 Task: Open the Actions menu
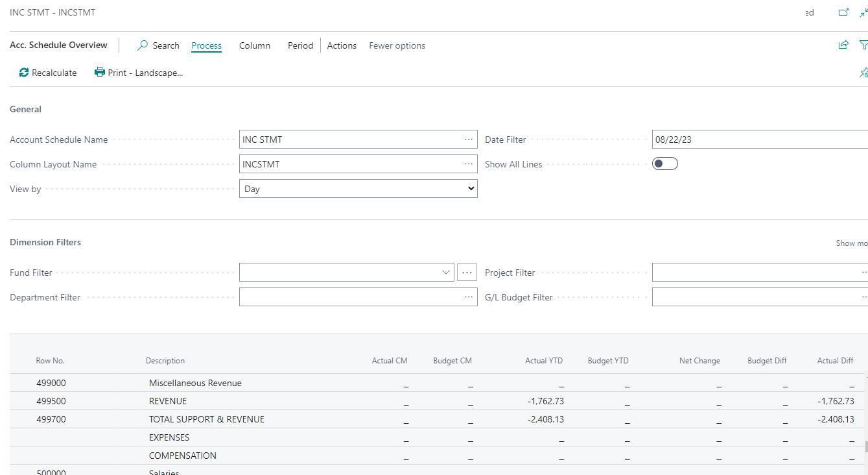pyautogui.click(x=342, y=45)
